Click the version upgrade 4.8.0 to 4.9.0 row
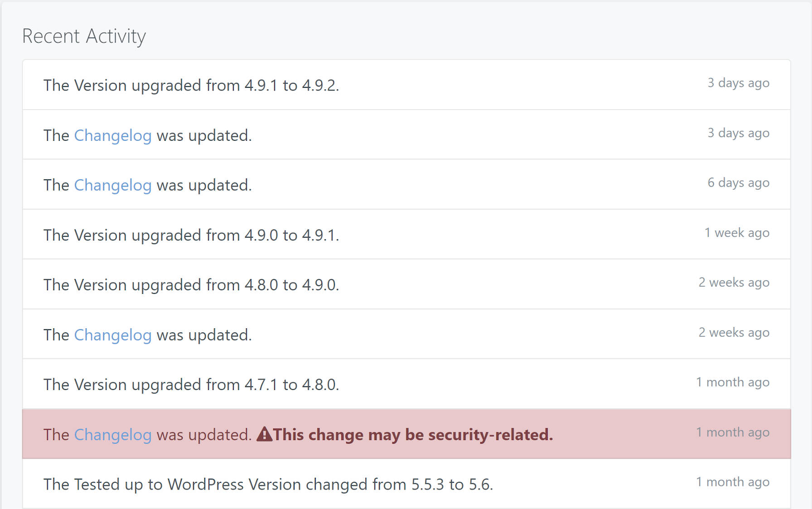This screenshot has height=509, width=812. 192,284
